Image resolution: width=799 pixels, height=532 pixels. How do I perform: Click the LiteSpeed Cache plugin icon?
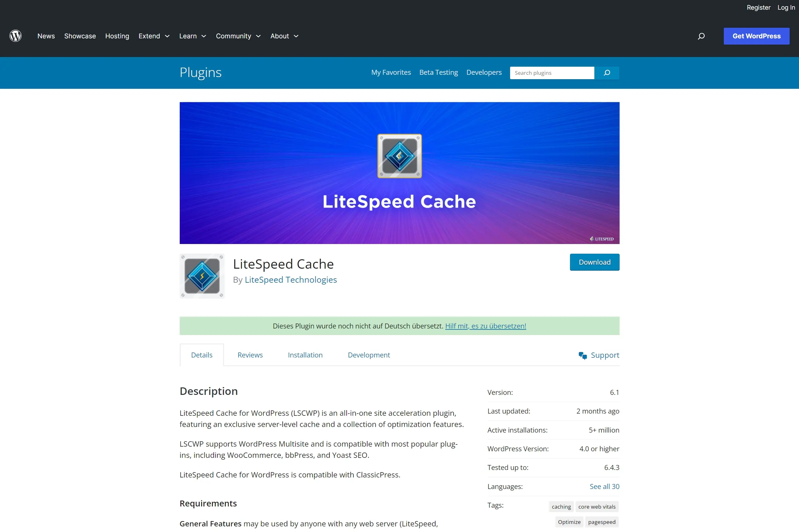[x=202, y=276]
